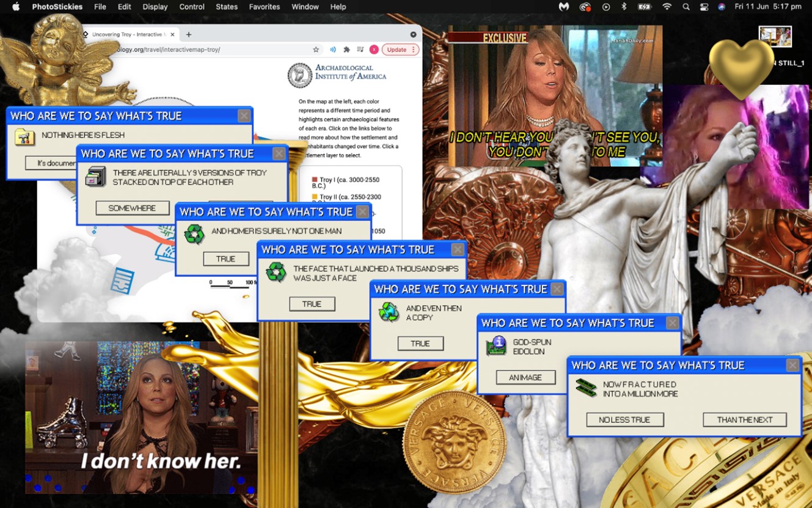Click the text NOW FRACTURED INTO A MILLION MORE
The image size is (812, 508).
640,389
